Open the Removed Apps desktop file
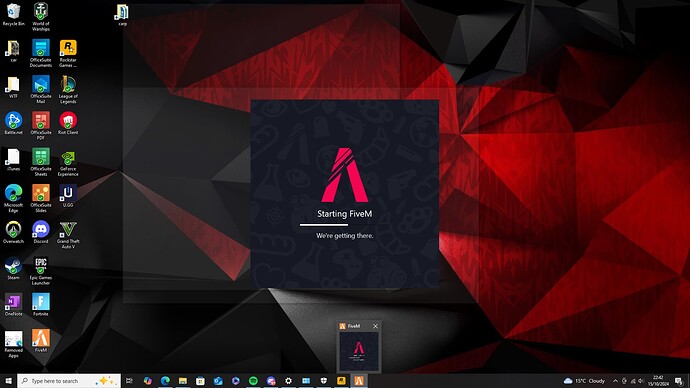 tap(13, 344)
